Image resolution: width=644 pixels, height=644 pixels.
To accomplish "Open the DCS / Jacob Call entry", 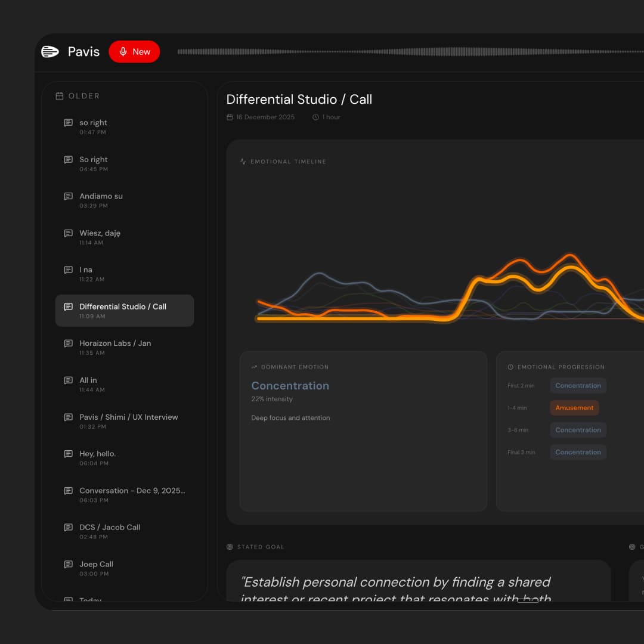I will [125, 531].
